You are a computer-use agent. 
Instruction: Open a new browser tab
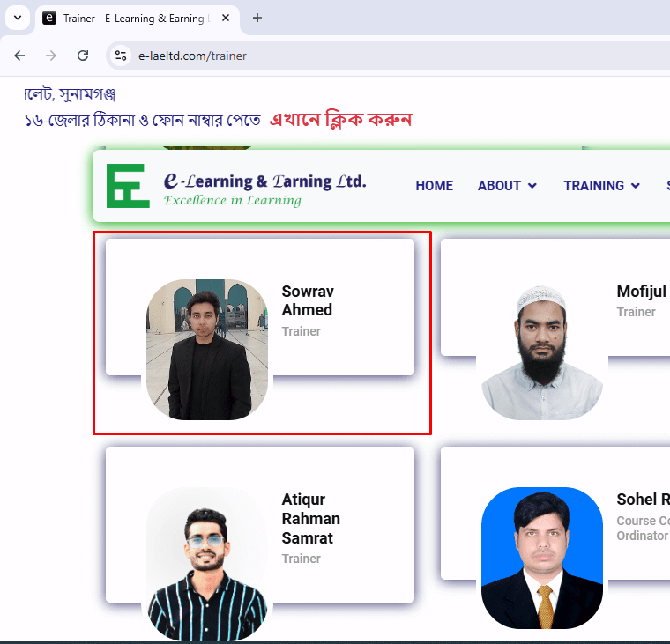tap(257, 18)
